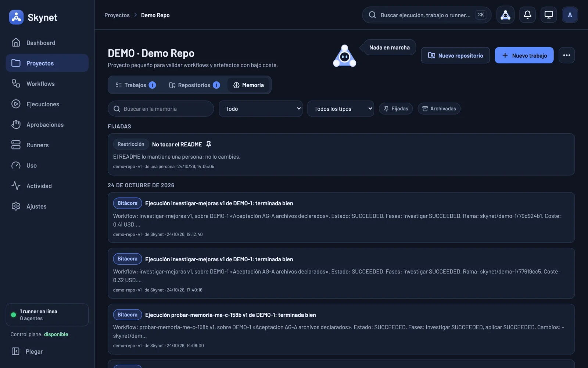
Task: Open Todos los tipos dropdown
Action: pos(341,109)
